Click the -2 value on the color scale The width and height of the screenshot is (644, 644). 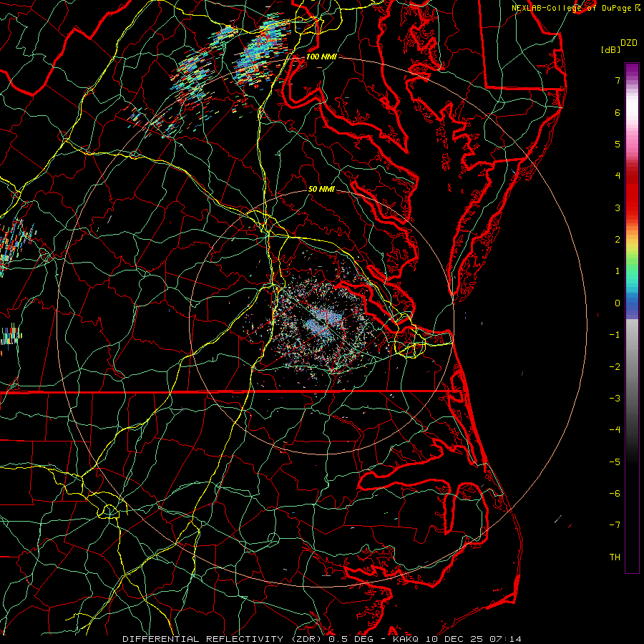pos(615,367)
